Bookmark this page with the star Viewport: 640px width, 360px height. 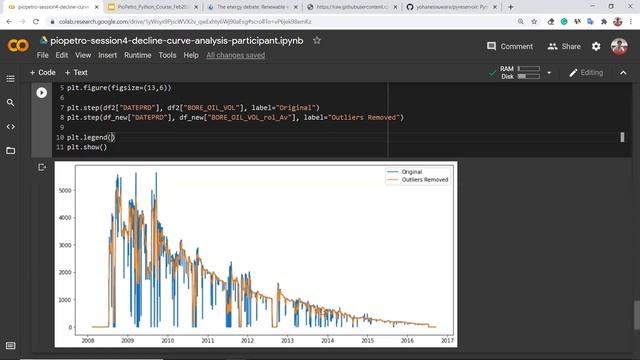[x=534, y=22]
